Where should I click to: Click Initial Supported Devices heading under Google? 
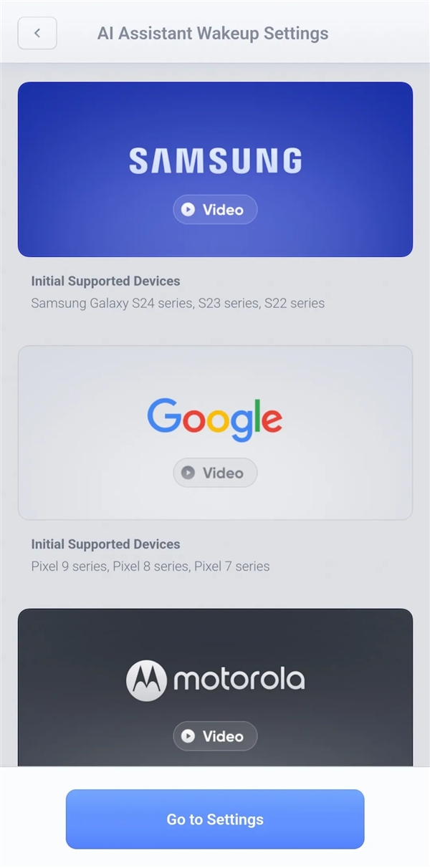(x=106, y=544)
